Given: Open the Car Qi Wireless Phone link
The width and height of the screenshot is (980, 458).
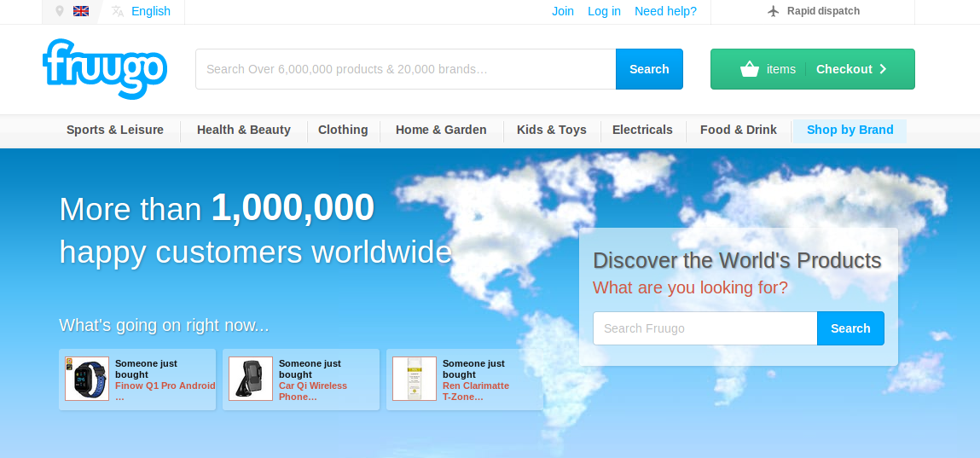Looking at the screenshot, I should click(312, 391).
